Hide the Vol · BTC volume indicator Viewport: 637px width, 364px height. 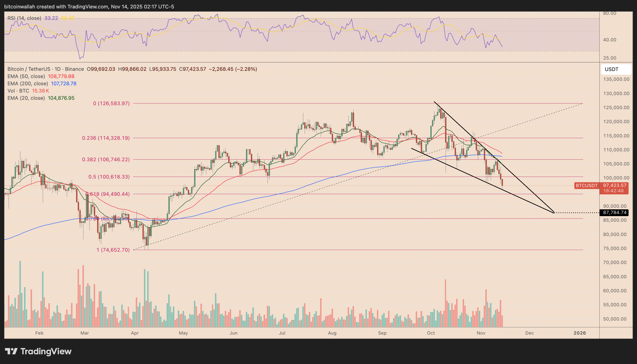[18, 91]
